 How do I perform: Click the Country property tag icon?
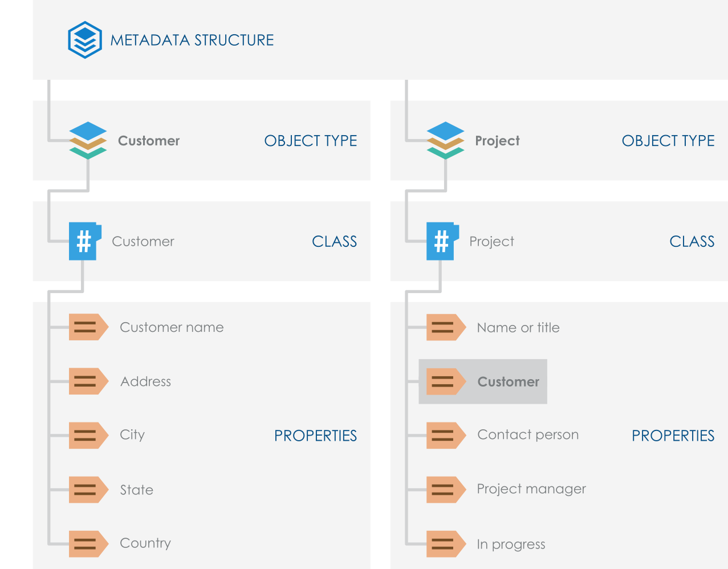coord(88,544)
